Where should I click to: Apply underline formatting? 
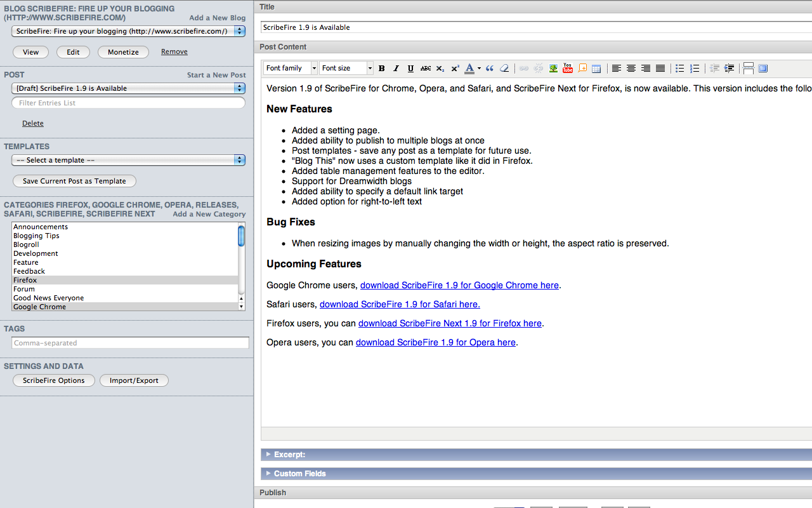pos(411,69)
